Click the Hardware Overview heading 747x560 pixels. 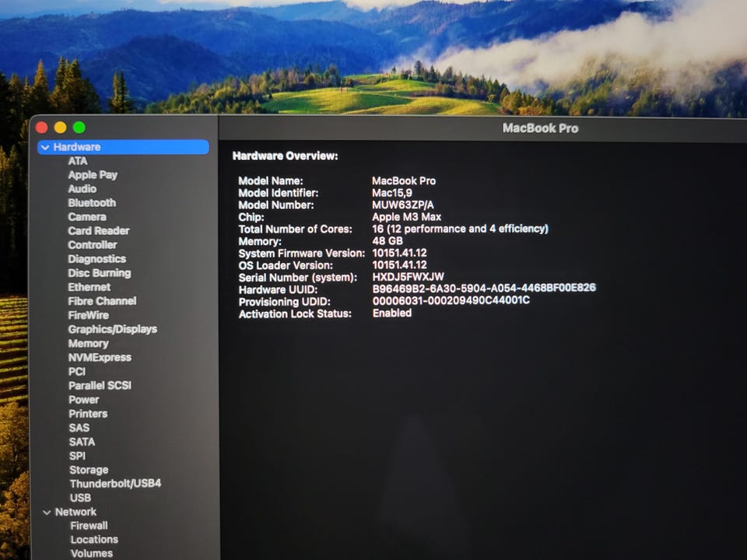[286, 156]
